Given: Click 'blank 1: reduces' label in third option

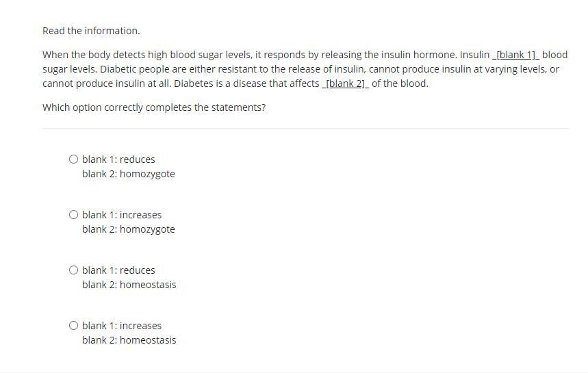Looking at the screenshot, I should (118, 270).
